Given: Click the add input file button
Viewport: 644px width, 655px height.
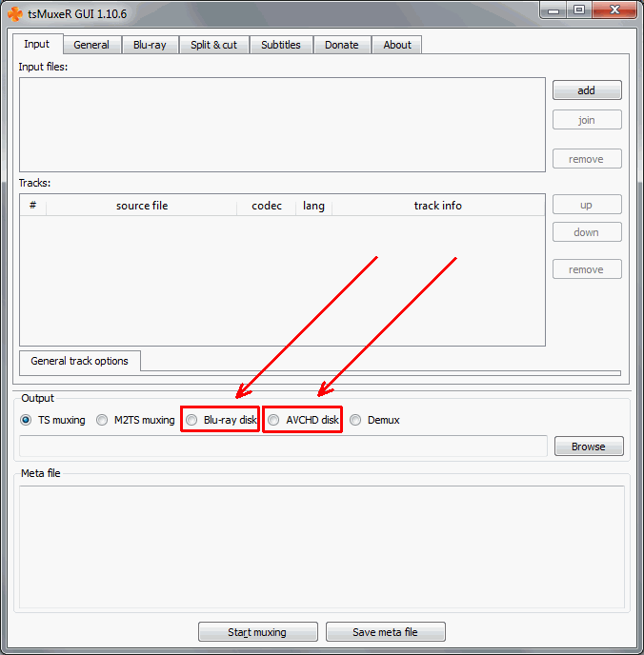Looking at the screenshot, I should (x=587, y=90).
